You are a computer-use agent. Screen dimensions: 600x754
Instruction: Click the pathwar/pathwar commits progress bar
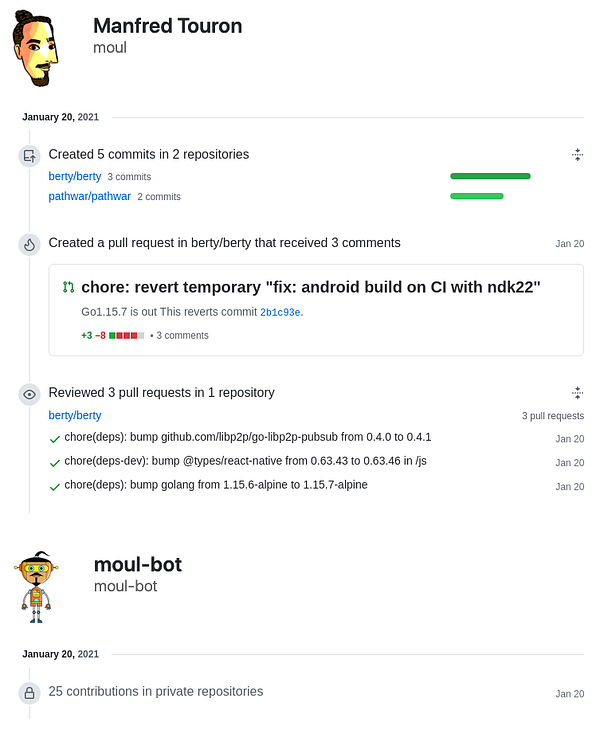[477, 196]
